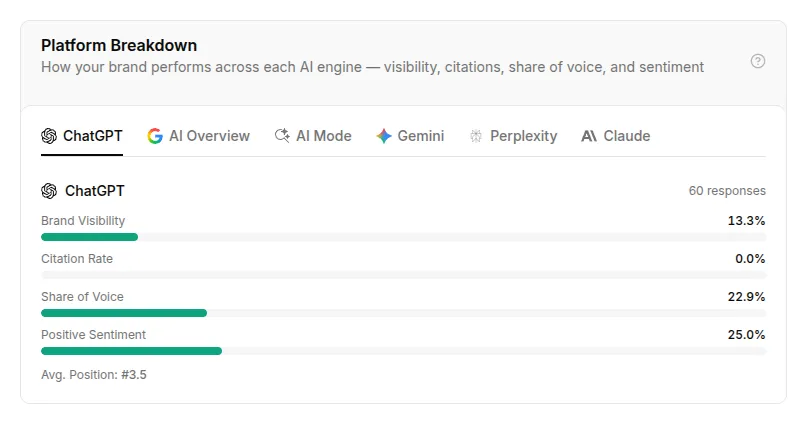Viewport: 807px width, 424px height.
Task: Switch to the AI Overview tab
Action: (x=199, y=136)
